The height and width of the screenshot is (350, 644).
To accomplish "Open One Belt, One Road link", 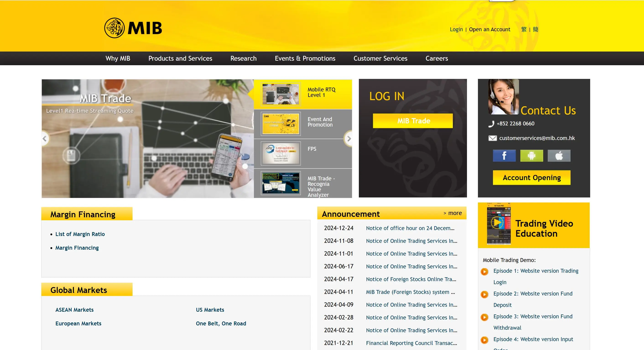I will point(221,324).
